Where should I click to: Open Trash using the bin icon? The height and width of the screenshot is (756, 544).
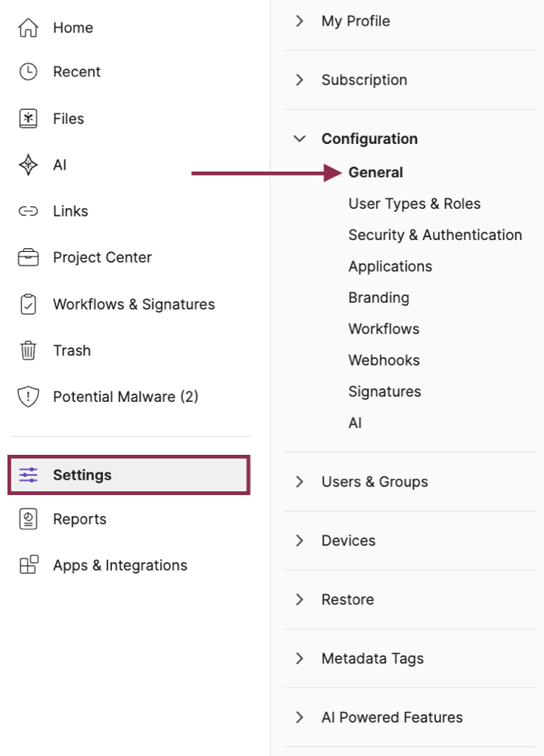[x=28, y=350]
